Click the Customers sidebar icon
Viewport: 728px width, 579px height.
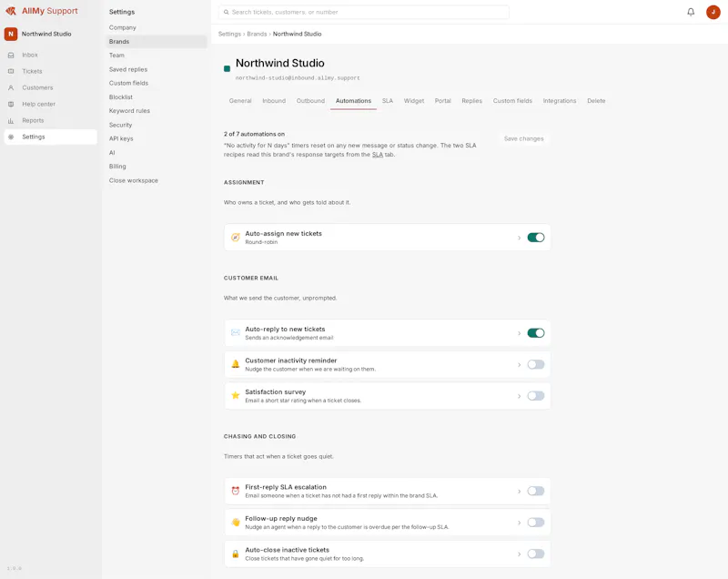pyautogui.click(x=11, y=87)
